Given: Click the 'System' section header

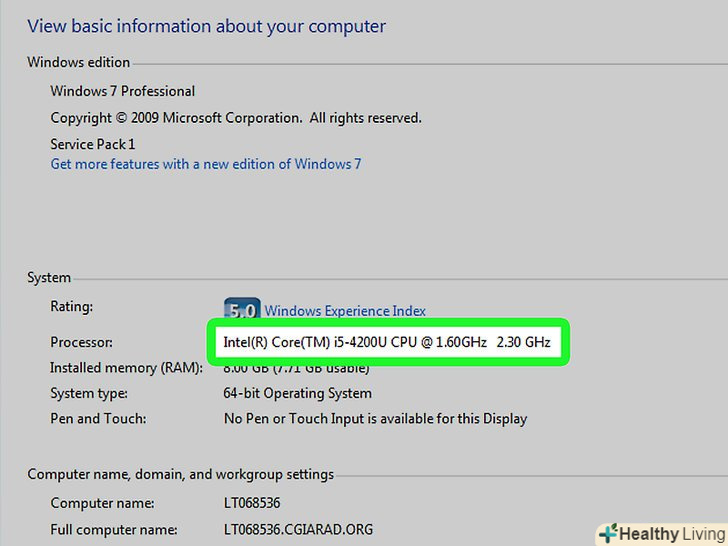Looking at the screenshot, I should 49,278.
